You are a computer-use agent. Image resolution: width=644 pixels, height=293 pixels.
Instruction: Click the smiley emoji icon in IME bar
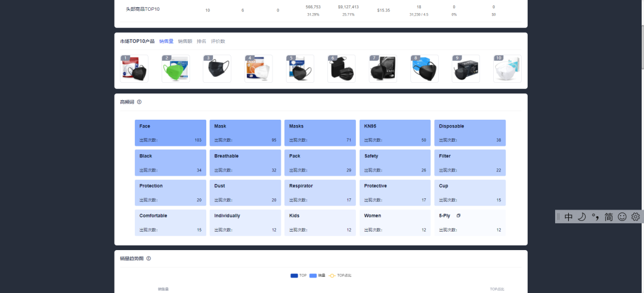coord(622,217)
